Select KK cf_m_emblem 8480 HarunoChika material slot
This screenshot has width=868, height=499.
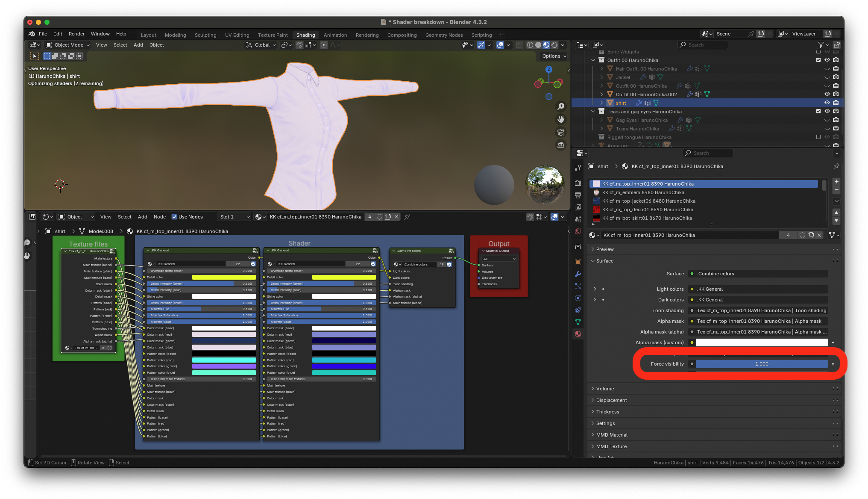tap(643, 192)
